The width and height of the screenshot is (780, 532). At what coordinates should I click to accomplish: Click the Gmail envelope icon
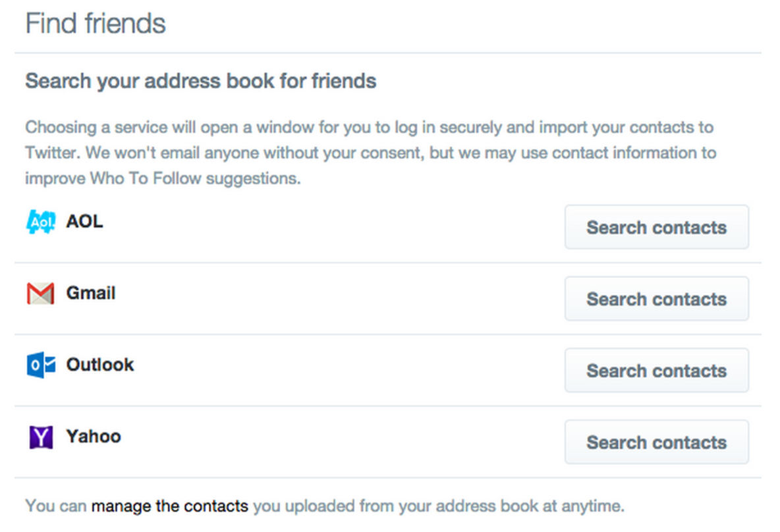click(x=40, y=294)
